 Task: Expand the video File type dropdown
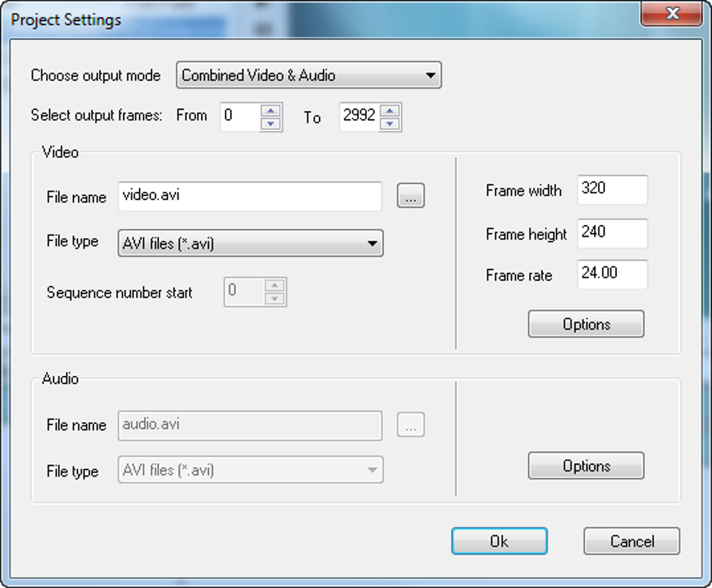click(251, 243)
